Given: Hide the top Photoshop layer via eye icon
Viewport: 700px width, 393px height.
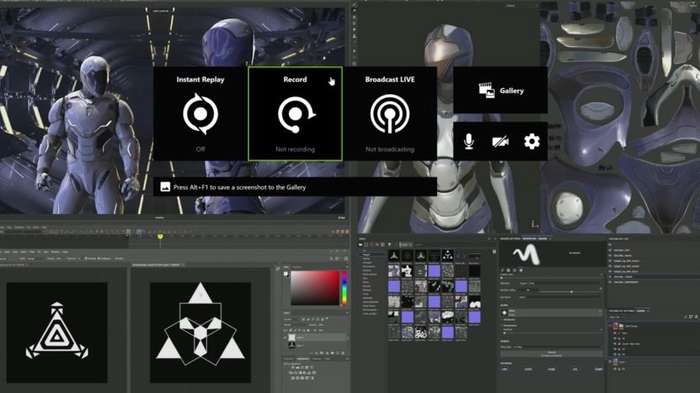Looking at the screenshot, I should pos(286,338).
